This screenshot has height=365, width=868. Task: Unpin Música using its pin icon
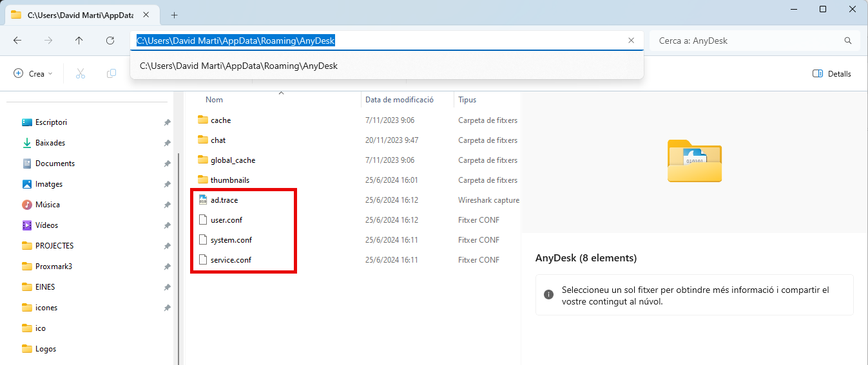167,205
